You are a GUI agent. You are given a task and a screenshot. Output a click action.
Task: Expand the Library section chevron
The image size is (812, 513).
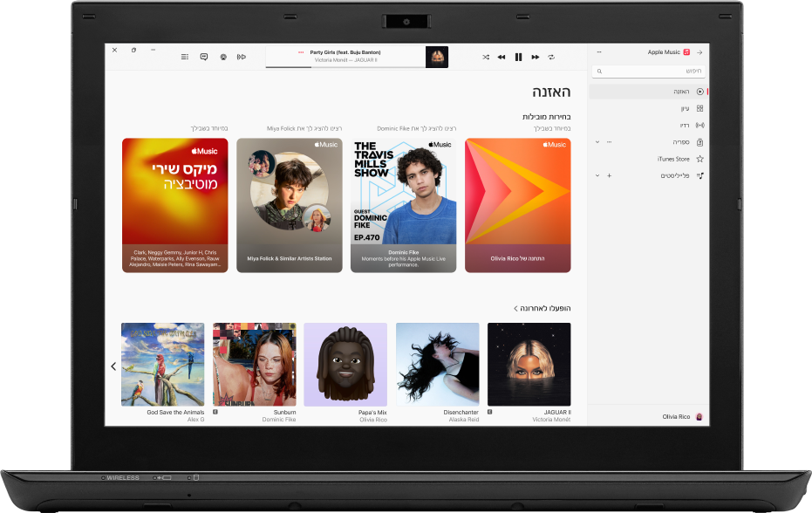pos(598,141)
